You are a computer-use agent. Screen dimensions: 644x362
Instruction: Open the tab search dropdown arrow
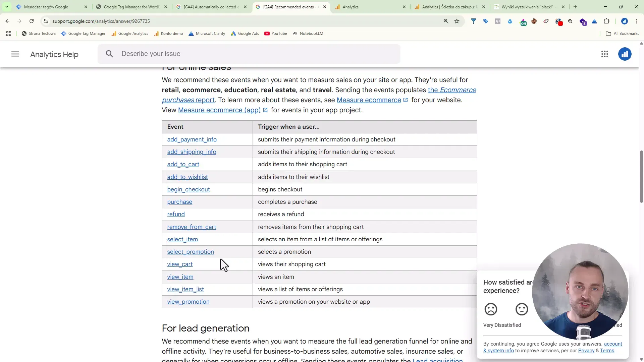pos(6,7)
